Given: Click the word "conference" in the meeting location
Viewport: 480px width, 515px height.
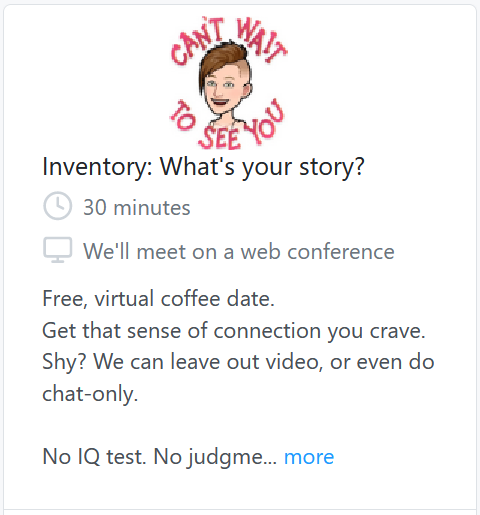Looking at the screenshot, I should (x=341, y=251).
